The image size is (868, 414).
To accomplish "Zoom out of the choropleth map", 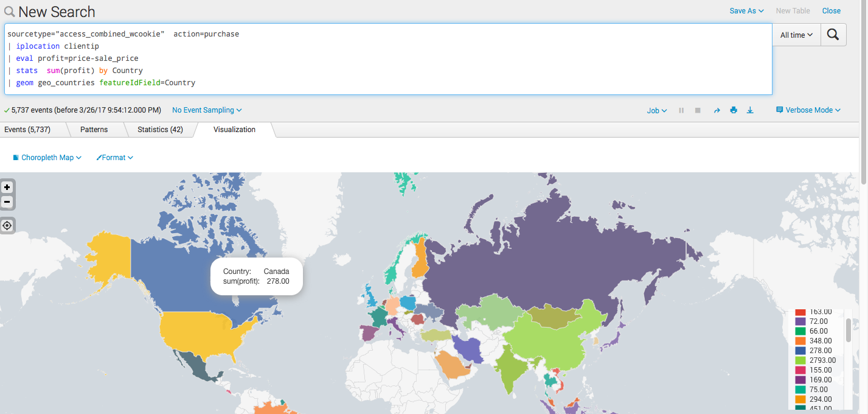I will 7,202.
